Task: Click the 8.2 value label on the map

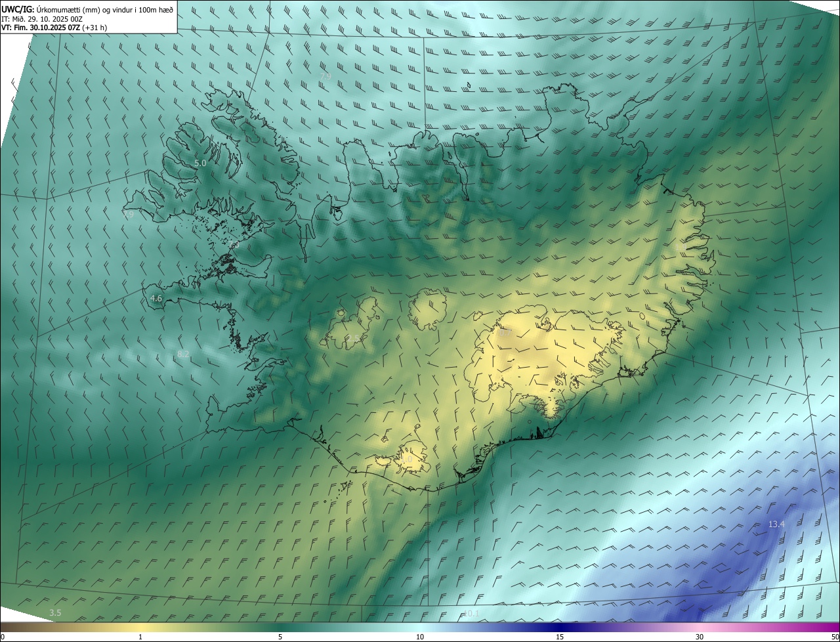Action: click(184, 354)
